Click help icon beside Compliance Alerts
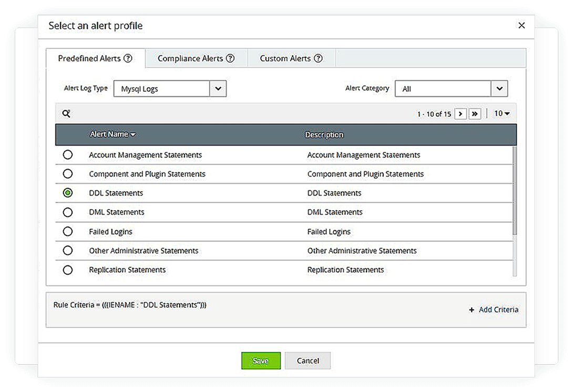The width and height of the screenshot is (573, 392). point(230,58)
